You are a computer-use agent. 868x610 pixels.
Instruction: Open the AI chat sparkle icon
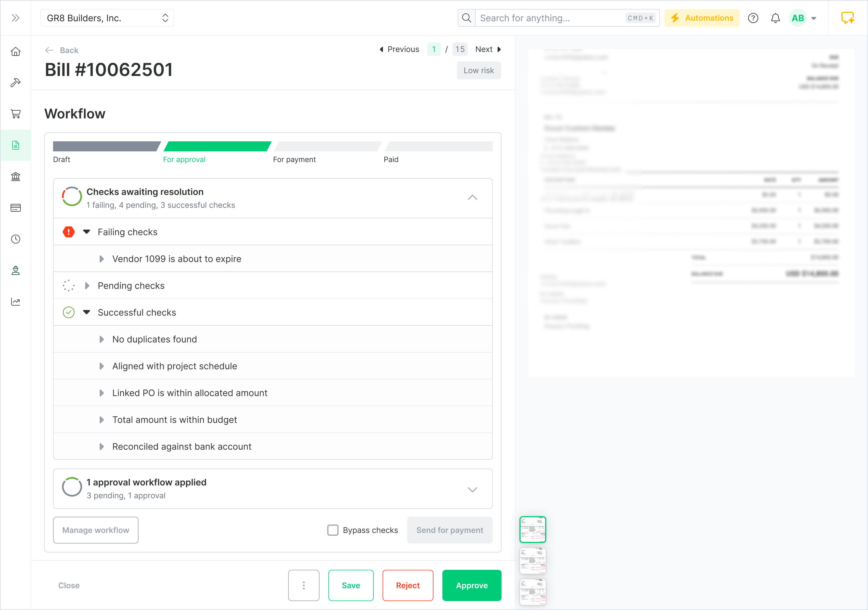847,18
